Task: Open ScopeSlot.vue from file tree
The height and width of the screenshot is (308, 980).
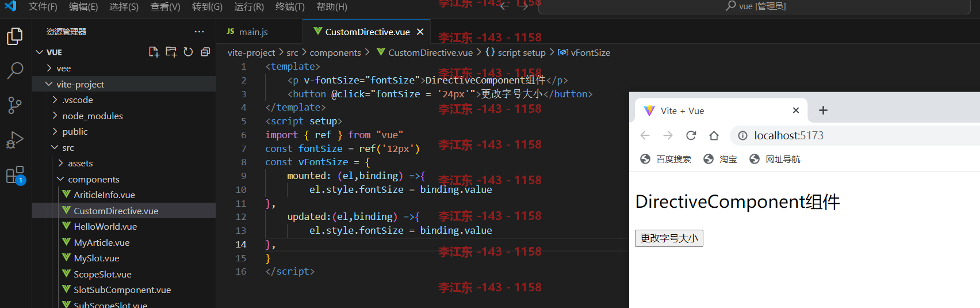Action: pyautogui.click(x=124, y=274)
